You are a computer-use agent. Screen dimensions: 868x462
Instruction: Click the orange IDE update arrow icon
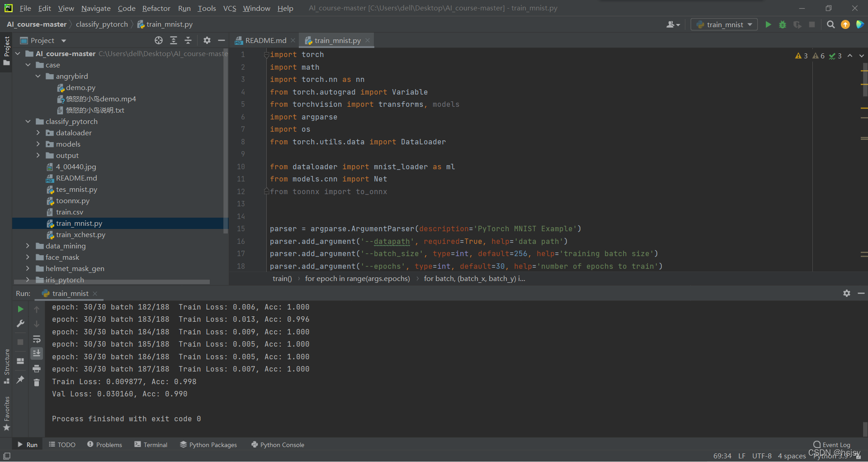tap(845, 24)
